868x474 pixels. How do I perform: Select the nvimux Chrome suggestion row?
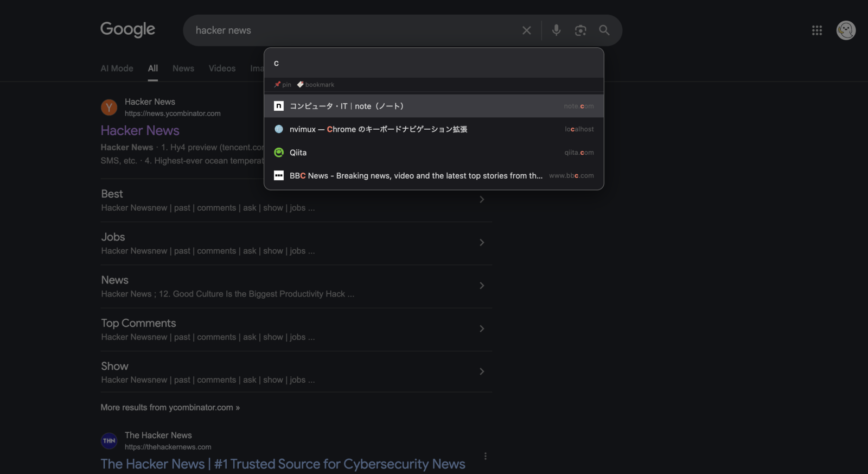(x=433, y=129)
